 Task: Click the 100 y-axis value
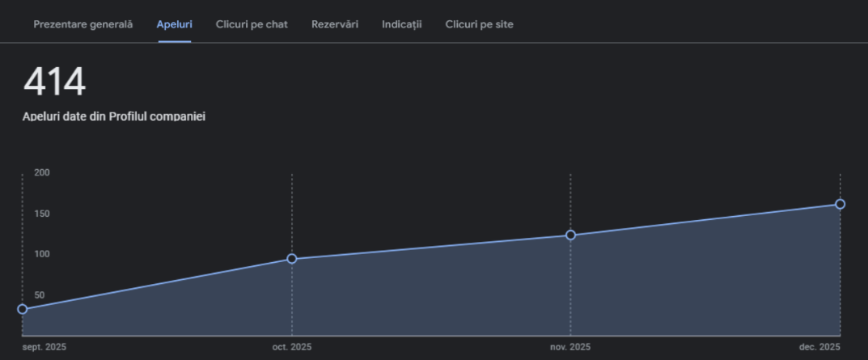coord(42,254)
